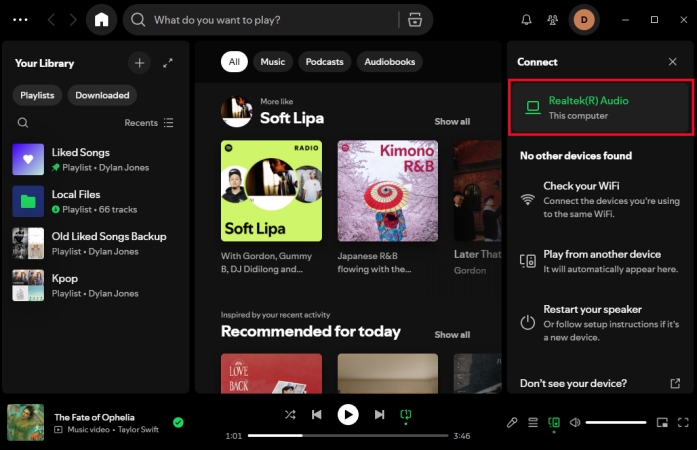Viewport: 697px width, 450px height.
Task: Show all for More like Soft Lipa
Action: click(x=452, y=121)
